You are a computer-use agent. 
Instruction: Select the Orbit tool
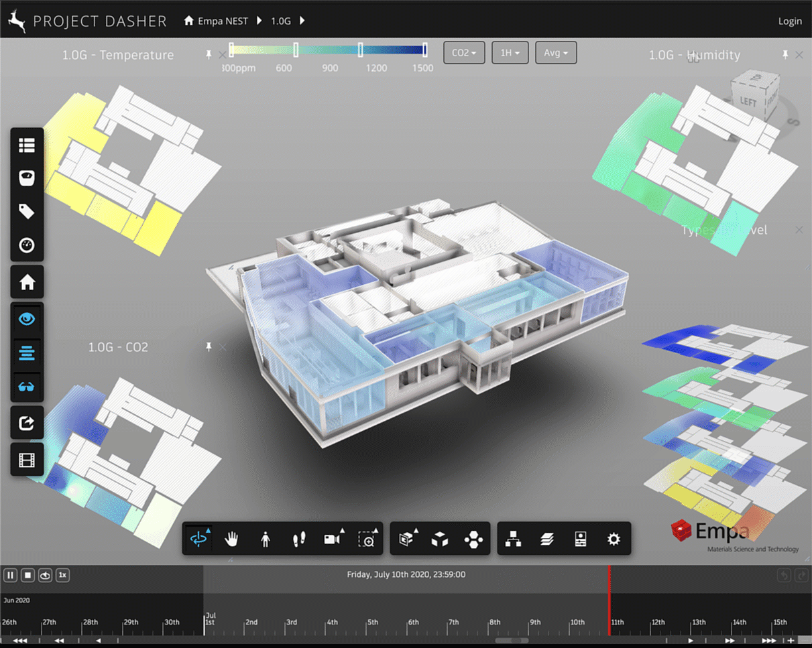[199, 539]
